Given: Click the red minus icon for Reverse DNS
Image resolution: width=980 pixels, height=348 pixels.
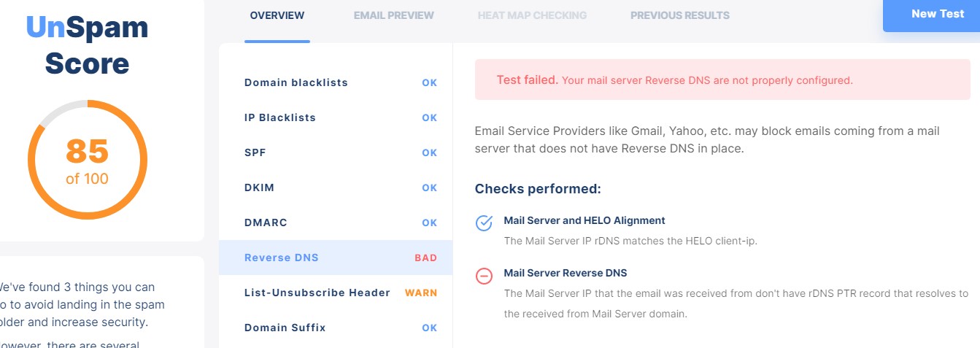Looking at the screenshot, I should point(484,276).
